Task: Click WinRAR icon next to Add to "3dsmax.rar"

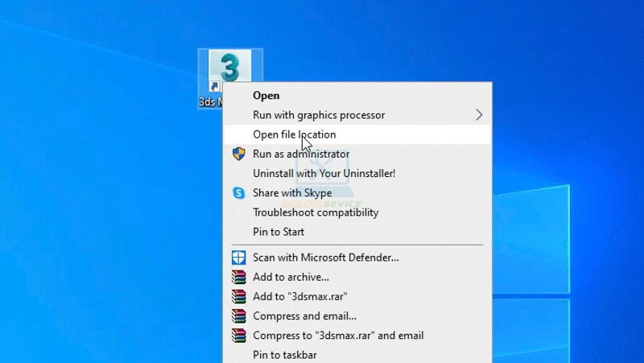Action: (x=238, y=296)
